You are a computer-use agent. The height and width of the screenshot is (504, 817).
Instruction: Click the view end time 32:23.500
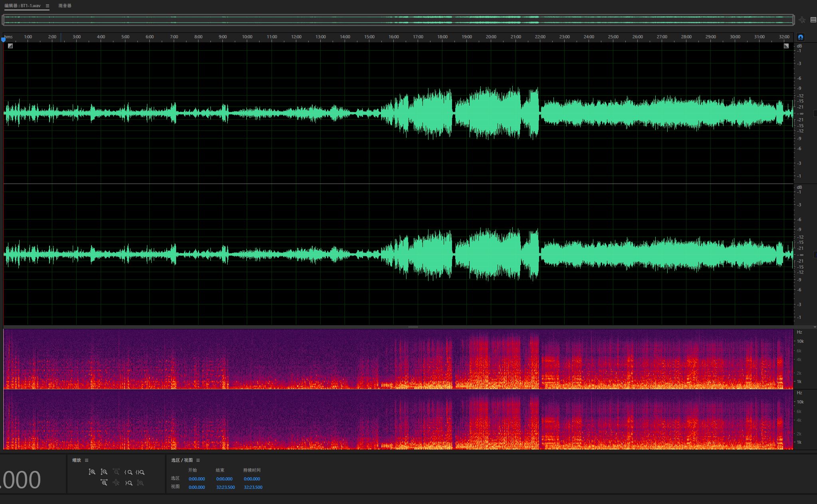pyautogui.click(x=225, y=487)
